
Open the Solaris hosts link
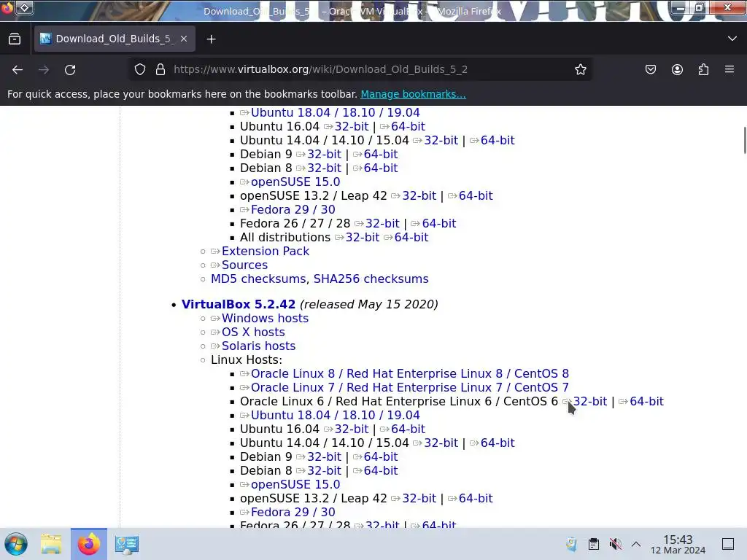[258, 346]
